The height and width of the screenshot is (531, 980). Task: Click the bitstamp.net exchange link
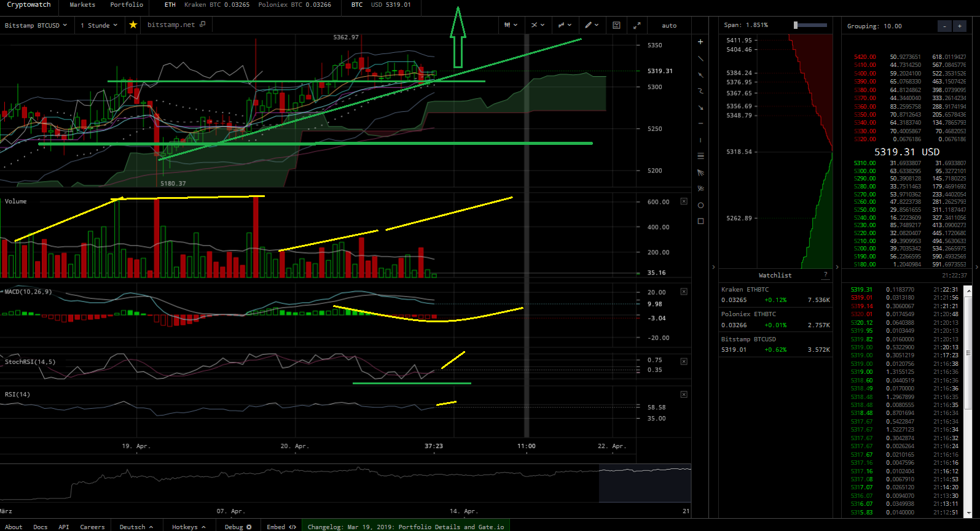coord(171,25)
